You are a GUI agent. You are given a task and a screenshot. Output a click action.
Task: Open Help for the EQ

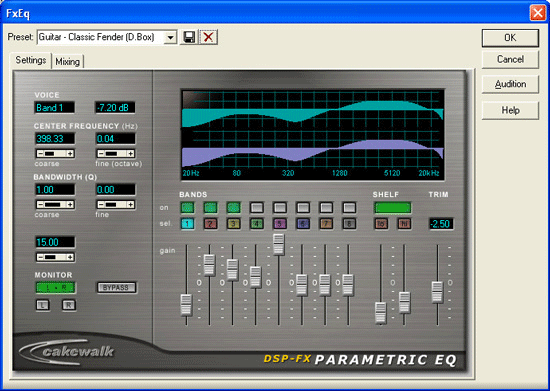(510, 110)
